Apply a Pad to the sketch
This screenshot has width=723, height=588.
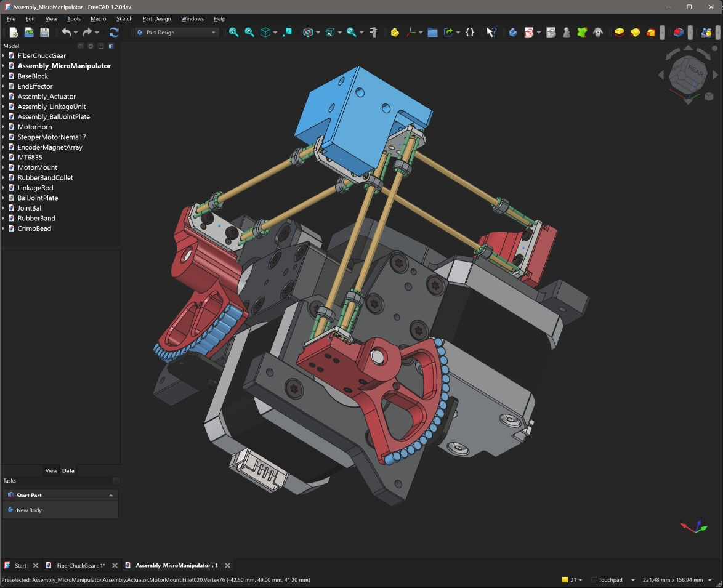point(618,32)
